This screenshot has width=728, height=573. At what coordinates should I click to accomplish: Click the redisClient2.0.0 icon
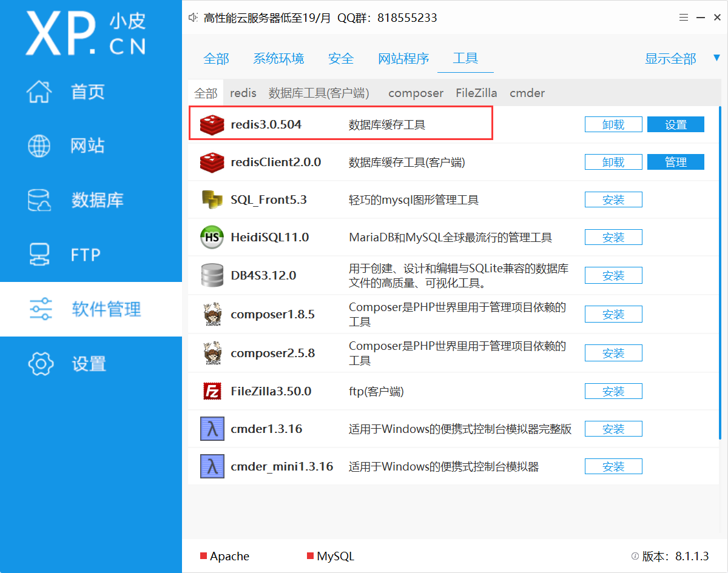(212, 162)
